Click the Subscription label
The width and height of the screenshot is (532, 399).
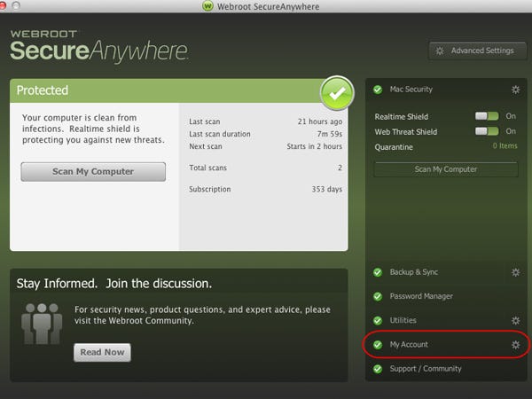tap(209, 190)
